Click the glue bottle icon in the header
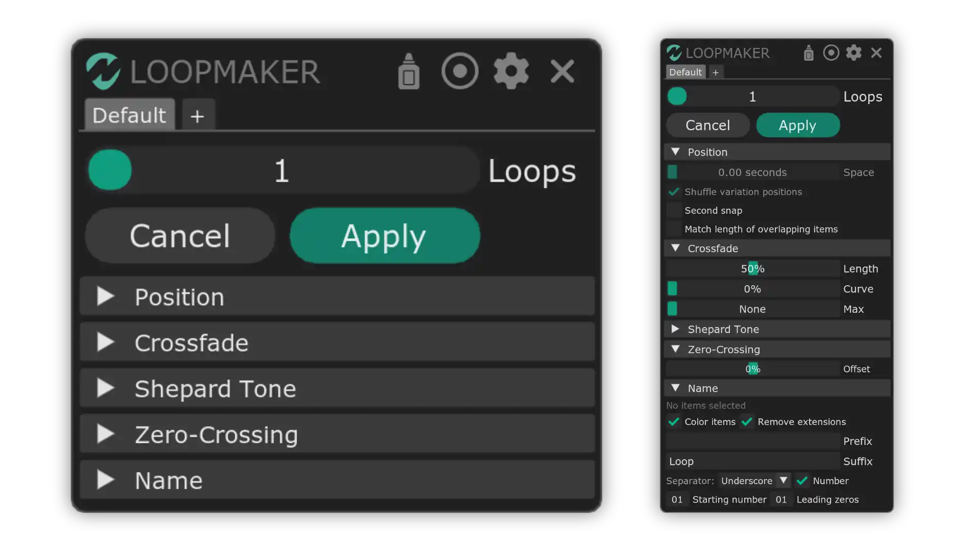The width and height of the screenshot is (980, 551). [408, 71]
